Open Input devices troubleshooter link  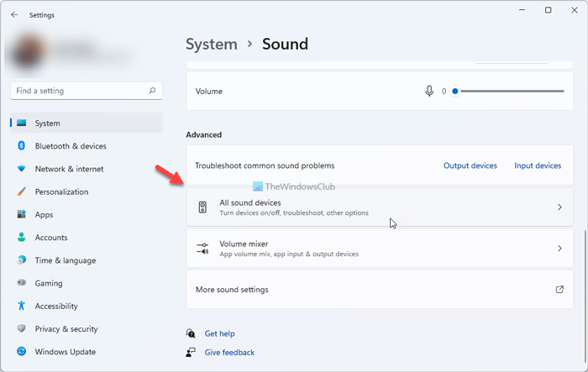[x=538, y=166]
